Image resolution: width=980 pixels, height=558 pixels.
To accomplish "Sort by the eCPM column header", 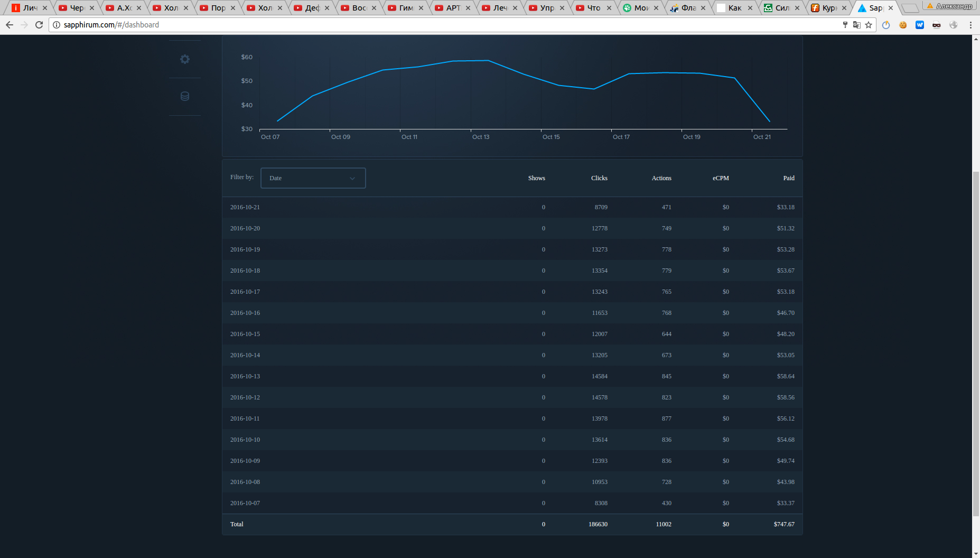I will [x=721, y=178].
